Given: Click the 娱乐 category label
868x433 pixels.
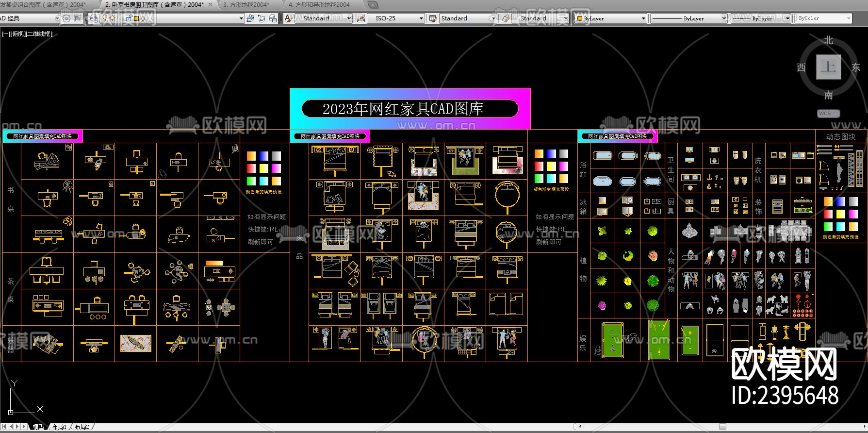Looking at the screenshot, I should 583,343.
